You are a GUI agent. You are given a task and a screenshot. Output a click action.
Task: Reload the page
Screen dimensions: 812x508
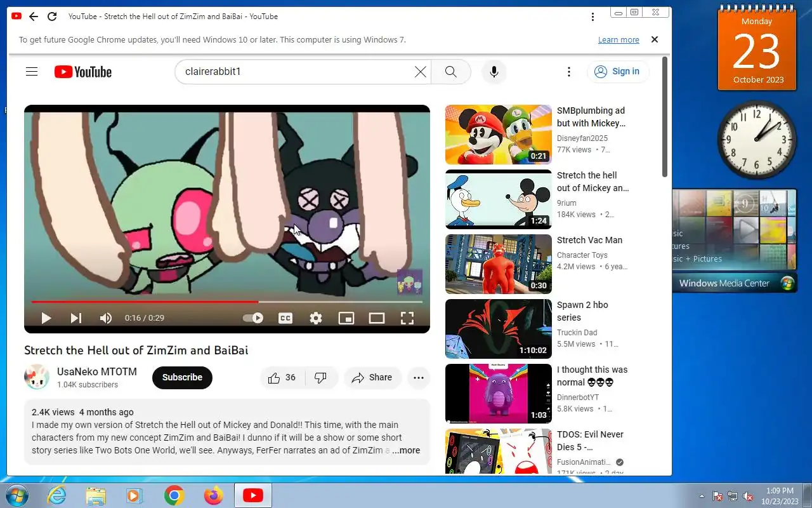click(52, 17)
